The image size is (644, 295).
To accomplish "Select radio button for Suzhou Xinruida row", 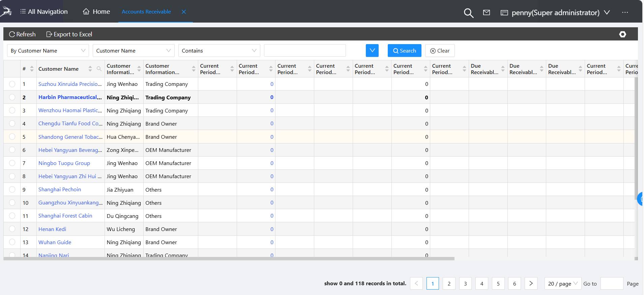I will click(x=12, y=84).
